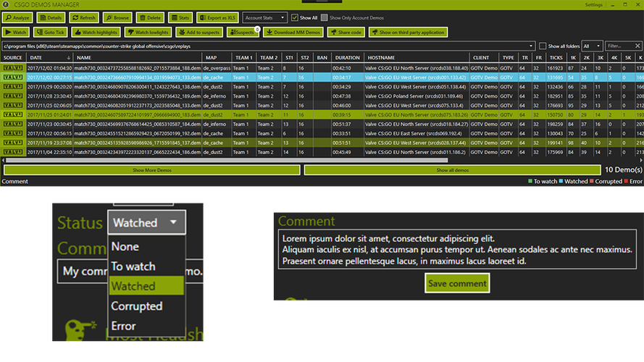This screenshot has width=644, height=362.
Task: Open the Account Stats dropdown
Action: pos(264,17)
